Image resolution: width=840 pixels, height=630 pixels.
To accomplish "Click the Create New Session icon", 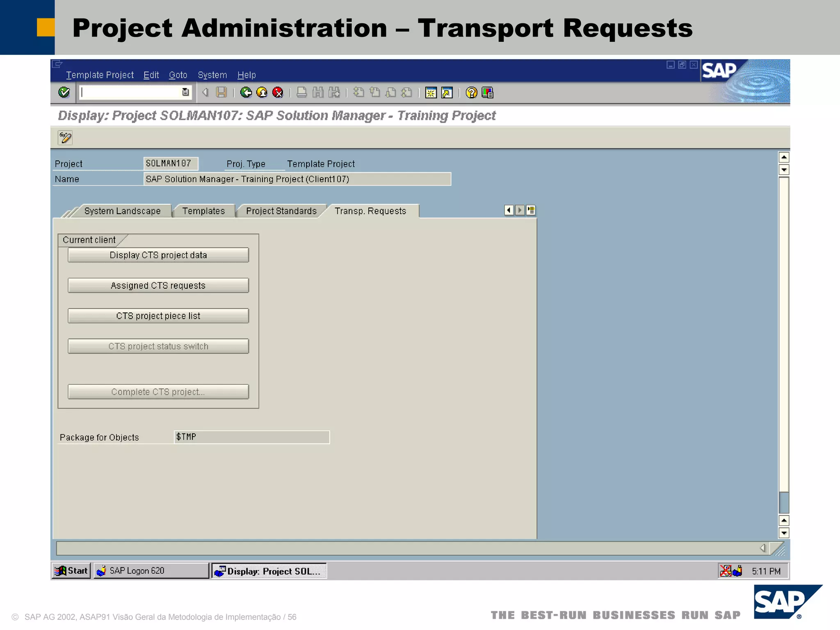I will (431, 93).
